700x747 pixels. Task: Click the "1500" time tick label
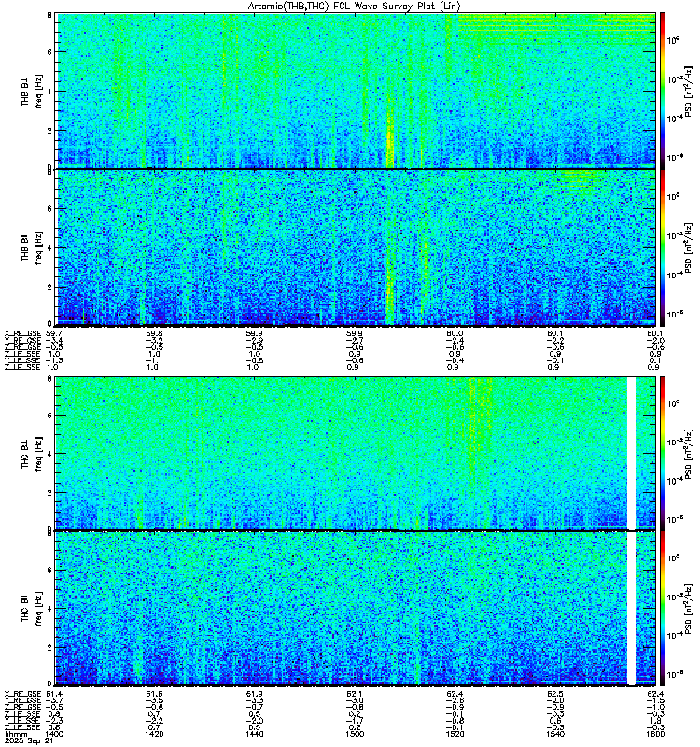[x=355, y=734]
